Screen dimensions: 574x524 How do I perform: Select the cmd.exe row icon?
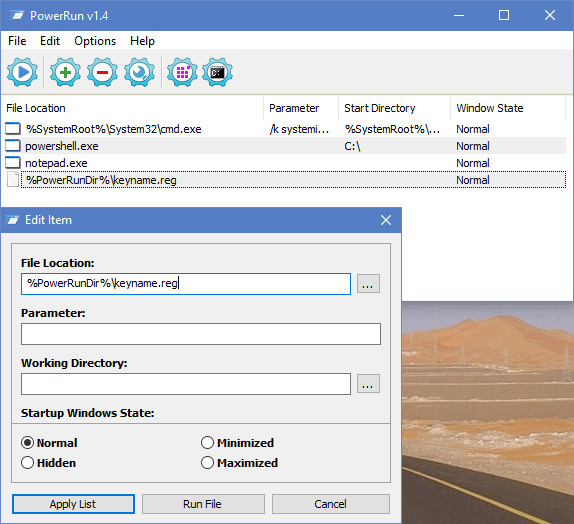click(13, 129)
